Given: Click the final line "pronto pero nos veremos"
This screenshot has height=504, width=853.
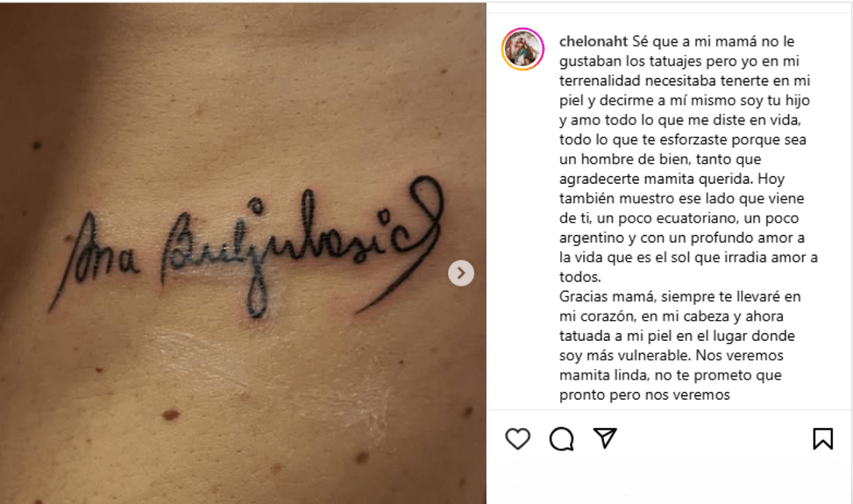Looking at the screenshot, I should pyautogui.click(x=645, y=395).
